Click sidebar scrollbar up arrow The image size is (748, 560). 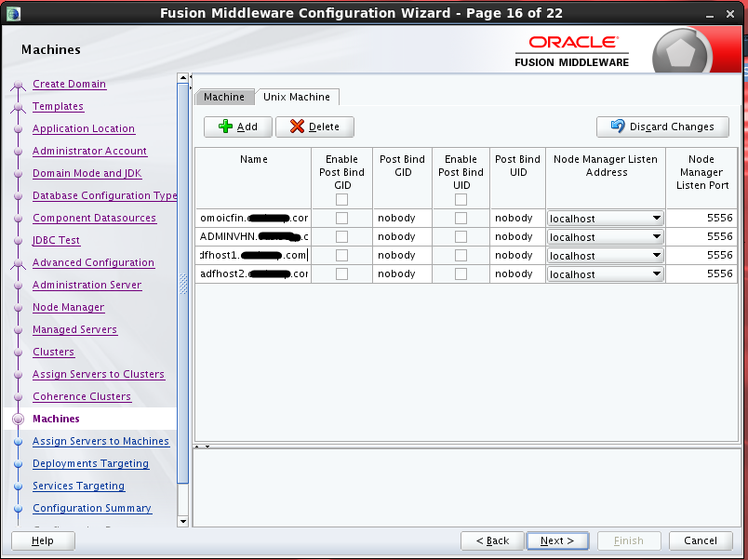tap(182, 78)
